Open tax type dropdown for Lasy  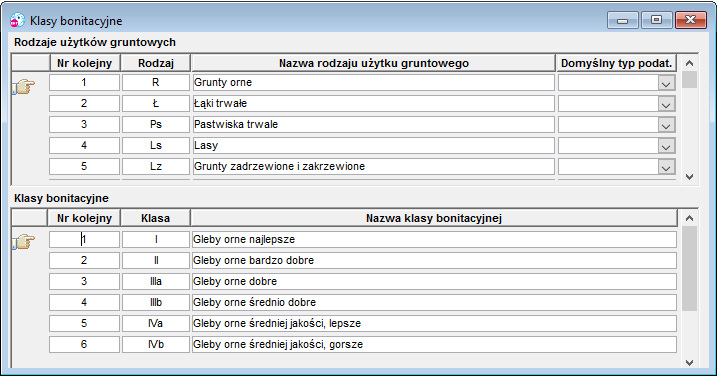666,146
